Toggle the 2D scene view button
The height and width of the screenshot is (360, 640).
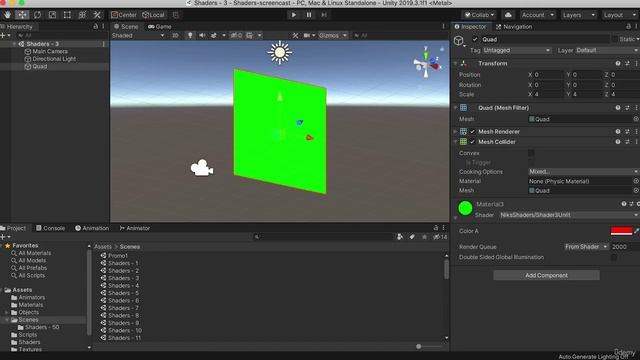tap(175, 36)
